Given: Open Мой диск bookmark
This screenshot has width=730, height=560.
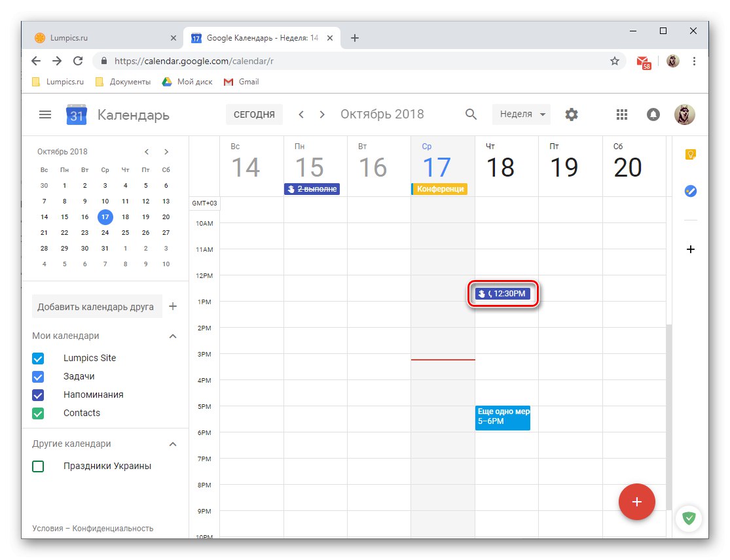Looking at the screenshot, I should click(187, 82).
